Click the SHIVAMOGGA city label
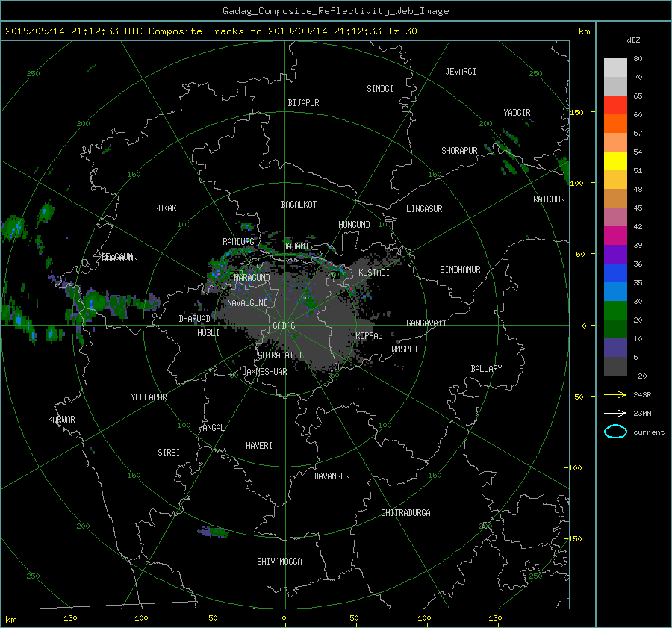672x628 pixels. [x=279, y=561]
